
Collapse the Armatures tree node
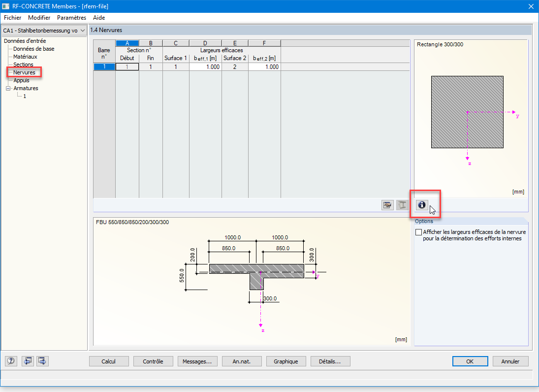8,88
